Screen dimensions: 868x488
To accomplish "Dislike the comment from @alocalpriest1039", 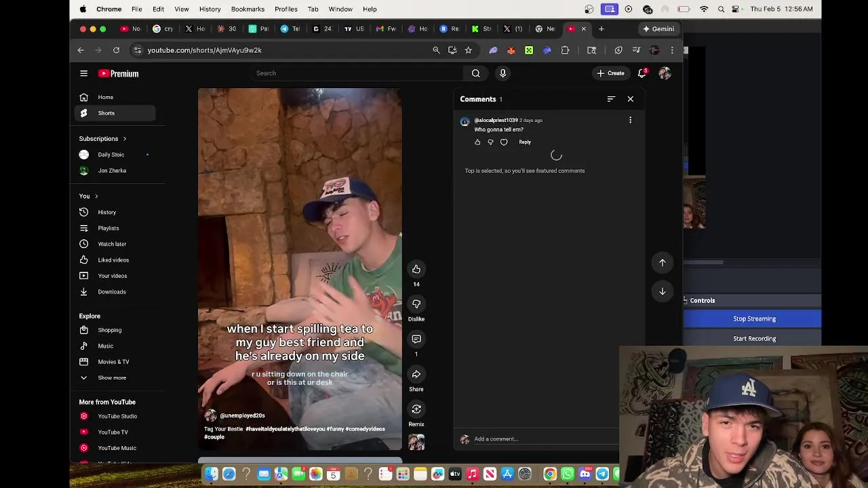I will (x=490, y=142).
